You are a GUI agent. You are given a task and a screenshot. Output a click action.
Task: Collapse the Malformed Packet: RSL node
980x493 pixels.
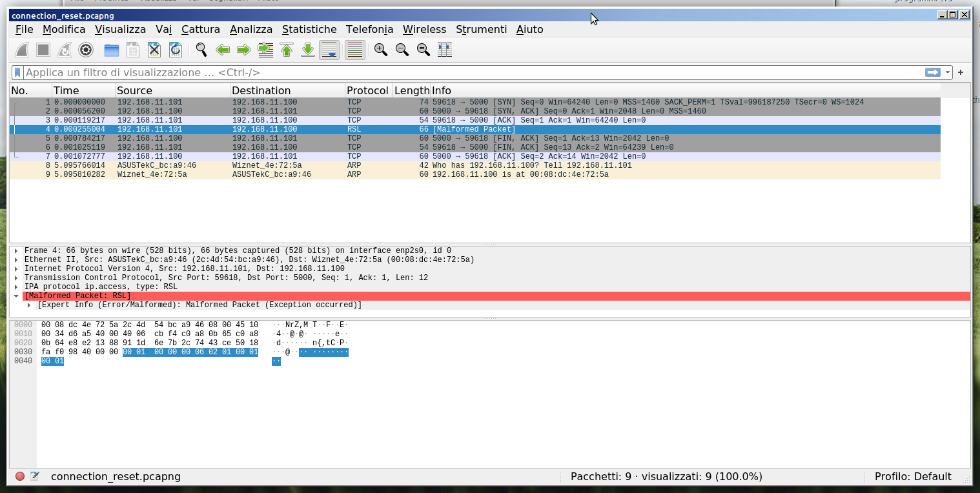click(16, 296)
